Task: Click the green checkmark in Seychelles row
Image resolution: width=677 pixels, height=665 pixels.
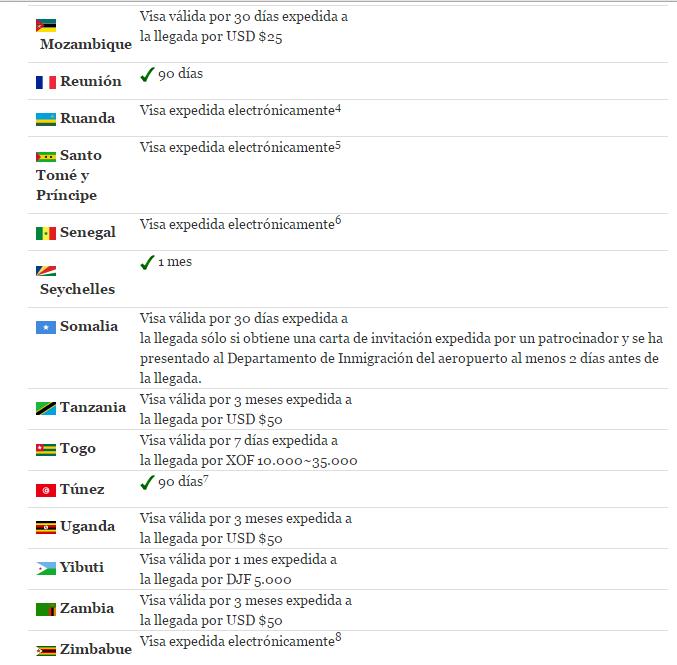Action: click(147, 262)
